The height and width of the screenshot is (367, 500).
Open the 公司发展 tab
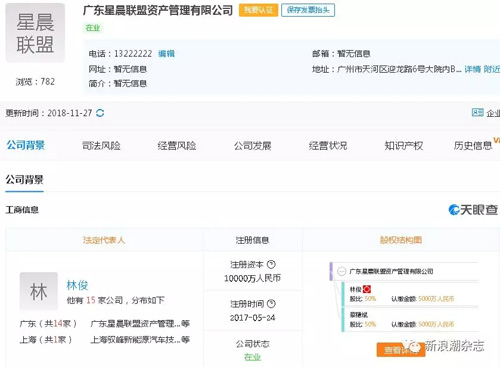252,146
